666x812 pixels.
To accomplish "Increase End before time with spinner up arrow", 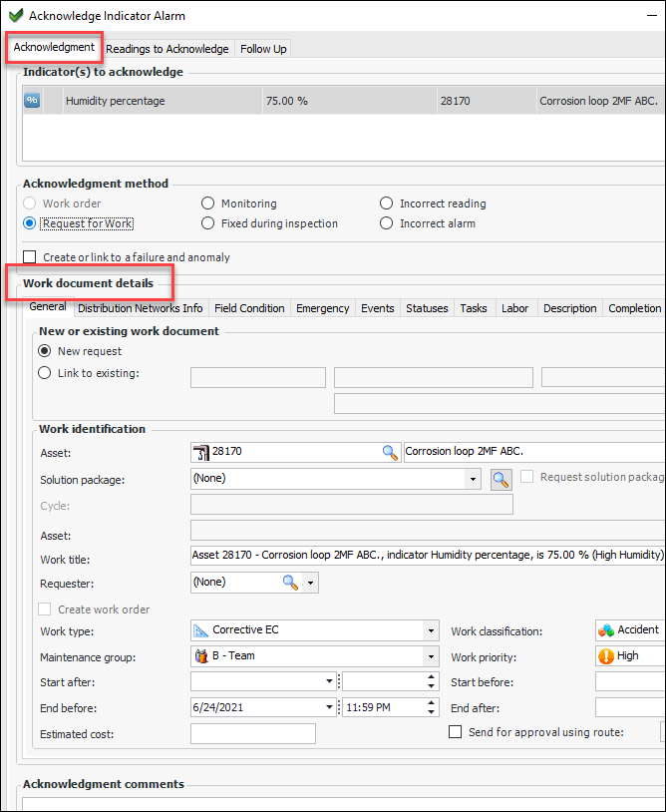I will pyautogui.click(x=431, y=702).
